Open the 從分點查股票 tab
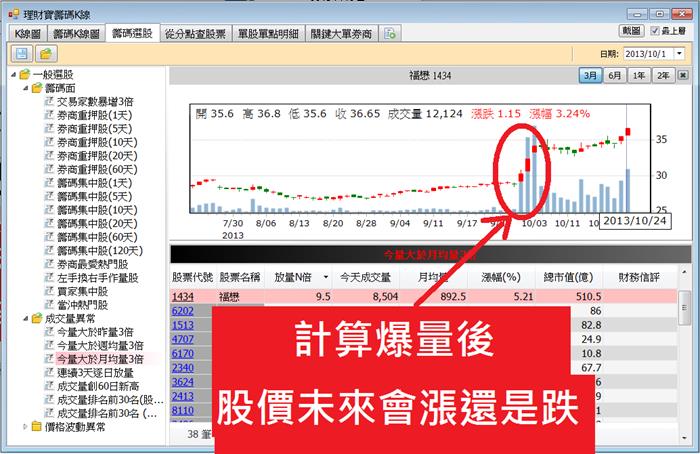 [196, 33]
